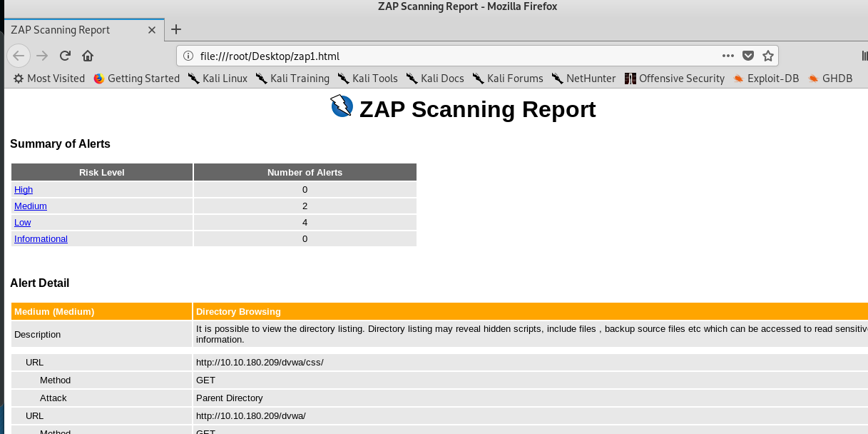Open the NetHunter bookmark
Screen dimensions: 868x434
pyautogui.click(x=583, y=79)
